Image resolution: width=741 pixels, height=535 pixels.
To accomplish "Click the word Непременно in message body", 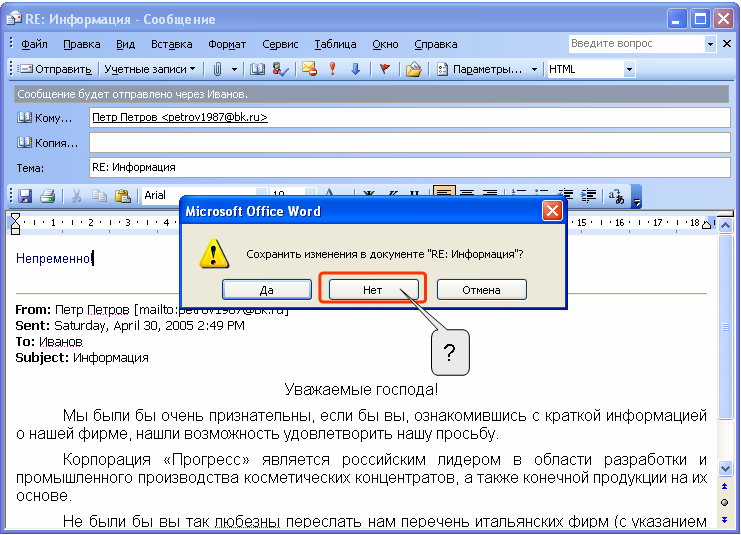I will tap(53, 259).
